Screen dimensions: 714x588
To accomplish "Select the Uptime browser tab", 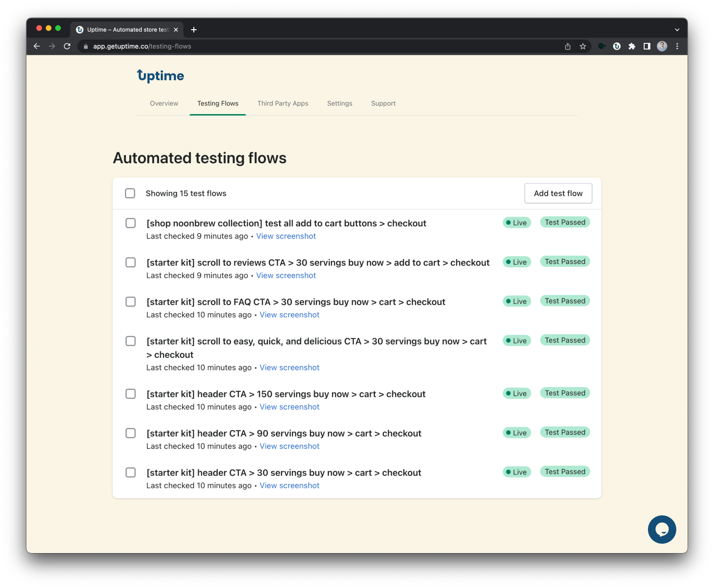I will 127,30.
